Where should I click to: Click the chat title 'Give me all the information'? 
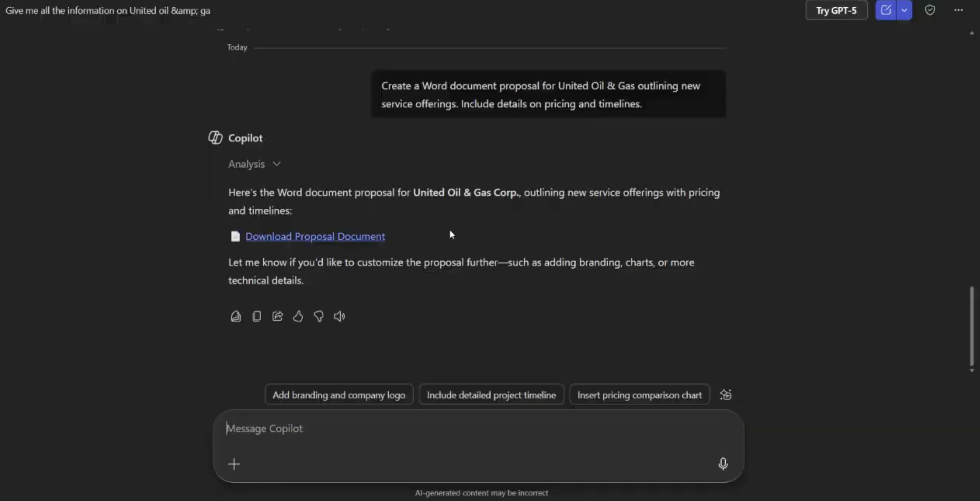pos(108,11)
